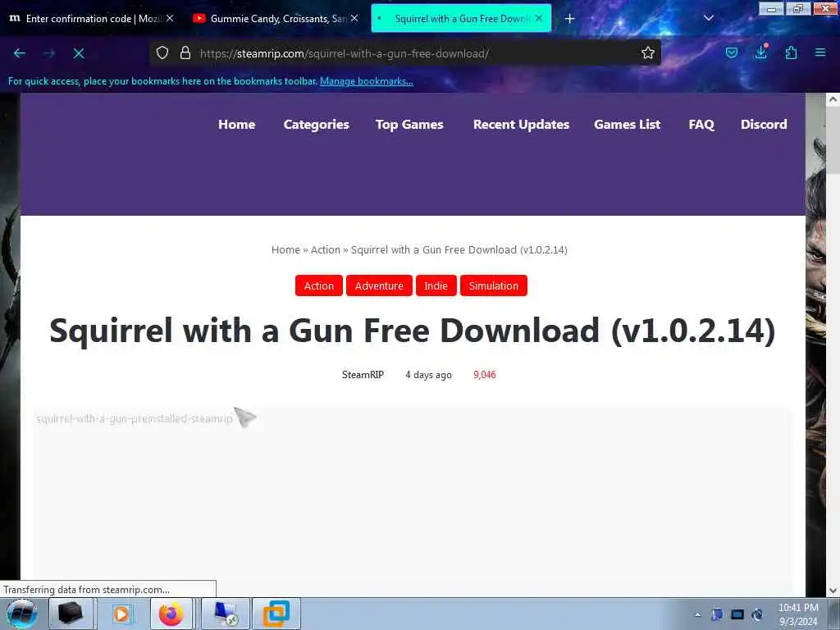Go to Home in site navigation

pyautogui.click(x=236, y=125)
